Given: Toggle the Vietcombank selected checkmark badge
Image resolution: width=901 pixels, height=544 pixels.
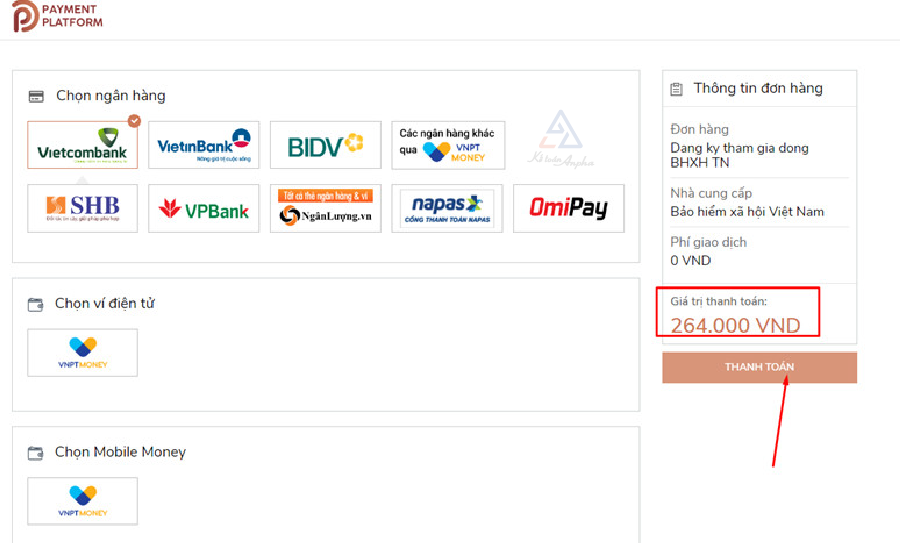Looking at the screenshot, I should tap(134, 121).
